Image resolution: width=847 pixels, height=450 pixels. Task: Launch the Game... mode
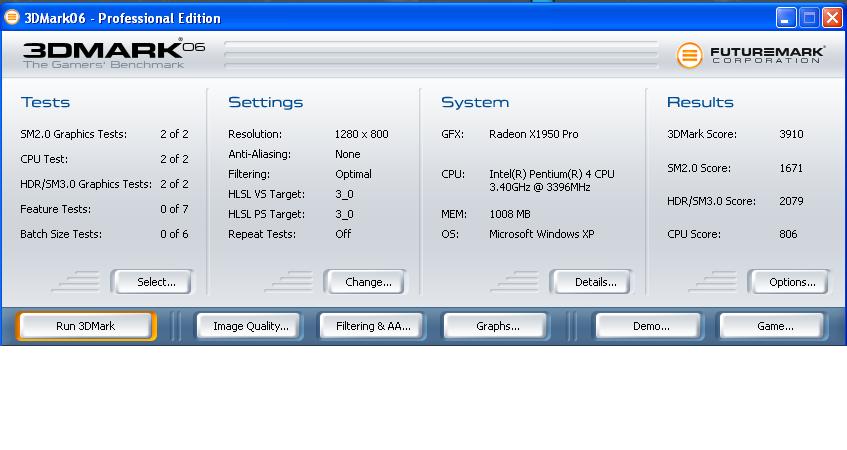(773, 326)
